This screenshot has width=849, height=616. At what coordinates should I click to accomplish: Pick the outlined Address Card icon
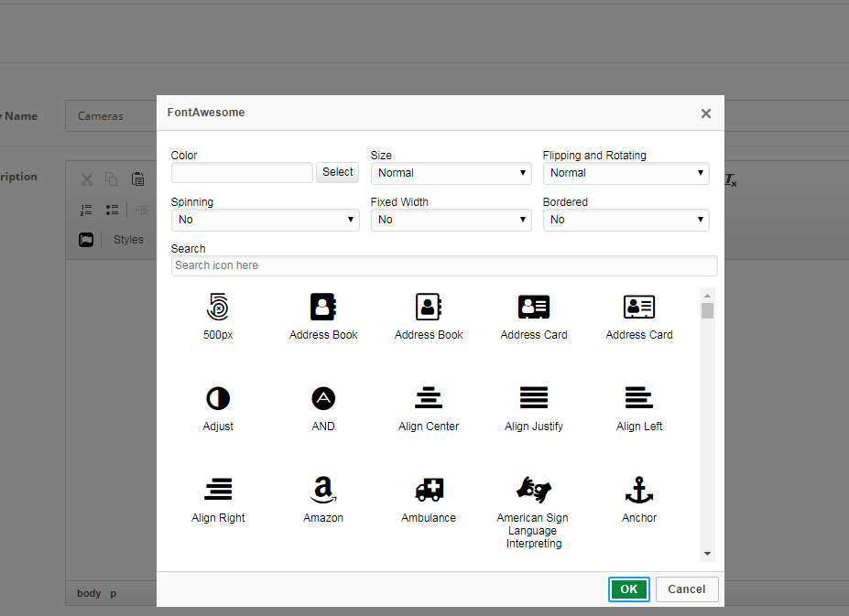tap(639, 307)
